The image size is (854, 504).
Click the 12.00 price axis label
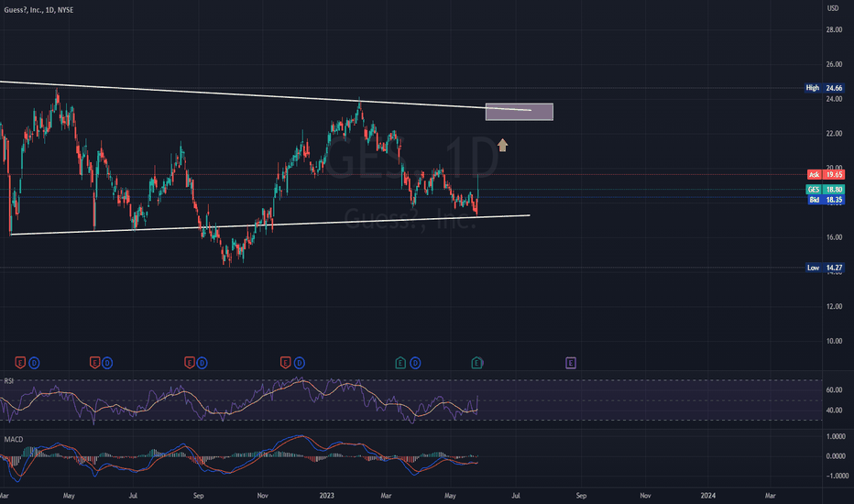click(834, 306)
